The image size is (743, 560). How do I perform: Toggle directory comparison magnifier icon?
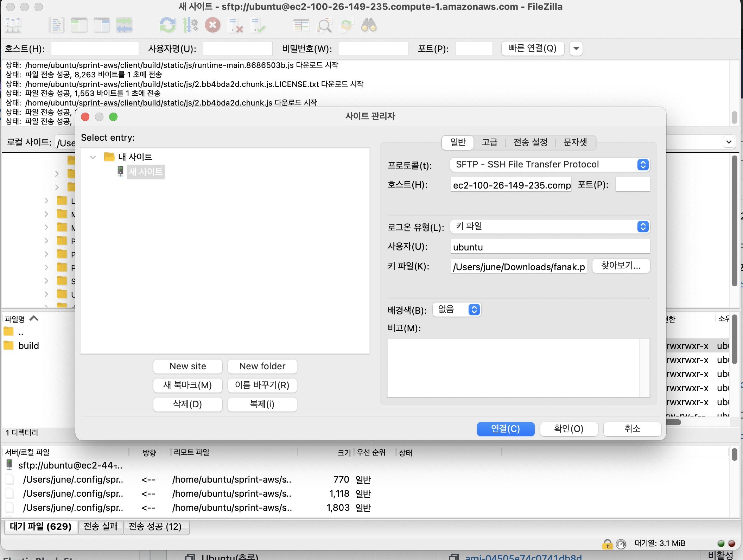(324, 25)
